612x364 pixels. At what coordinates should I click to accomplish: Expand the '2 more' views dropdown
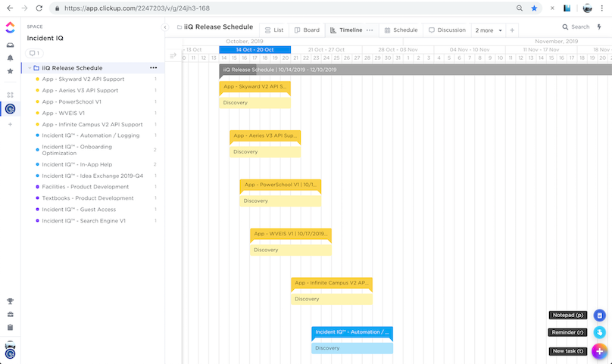(x=487, y=30)
